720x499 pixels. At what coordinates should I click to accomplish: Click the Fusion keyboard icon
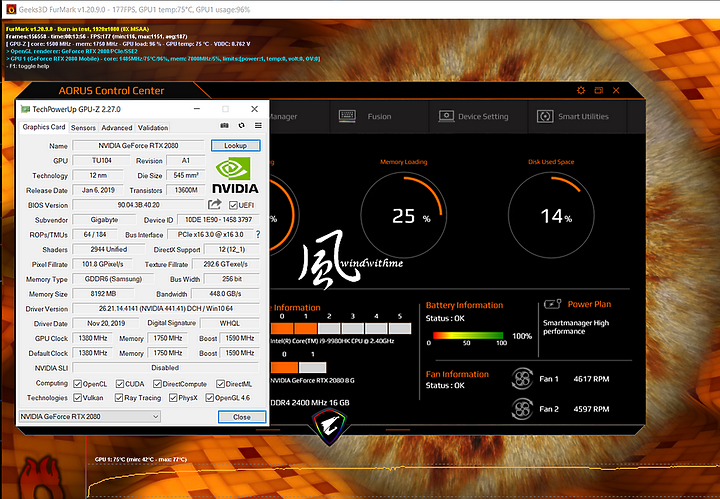[347, 116]
